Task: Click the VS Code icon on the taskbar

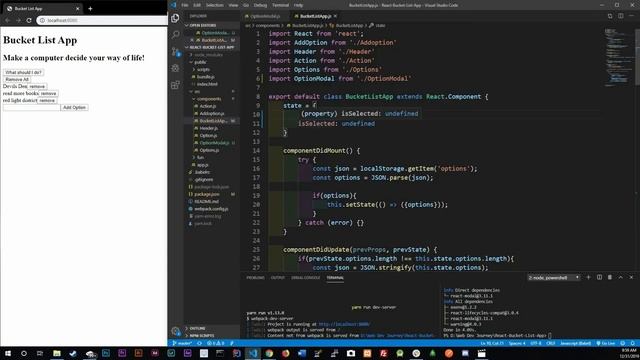Action: [253, 353]
